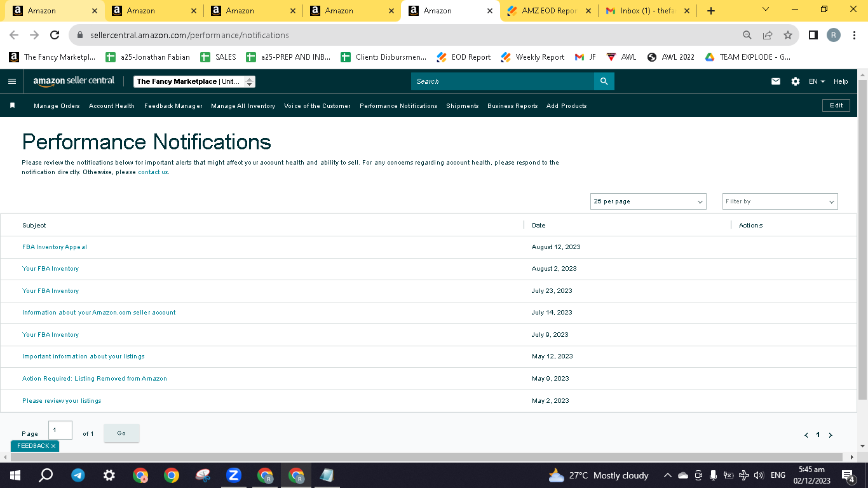Click the teal search magnifier button
This screenshot has height=488, width=868.
click(604, 81)
